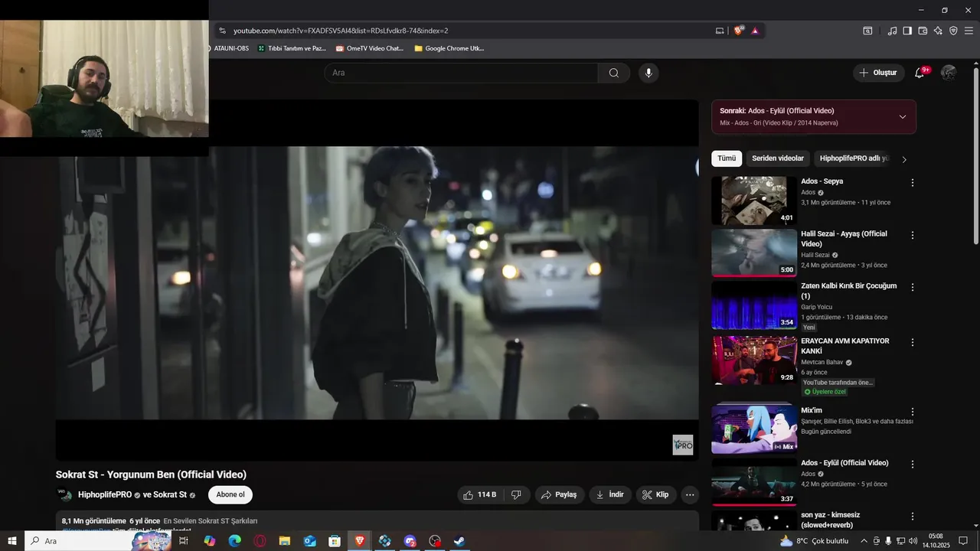Click the install app icon in address bar
Screen dimensions: 980x551
point(720,31)
